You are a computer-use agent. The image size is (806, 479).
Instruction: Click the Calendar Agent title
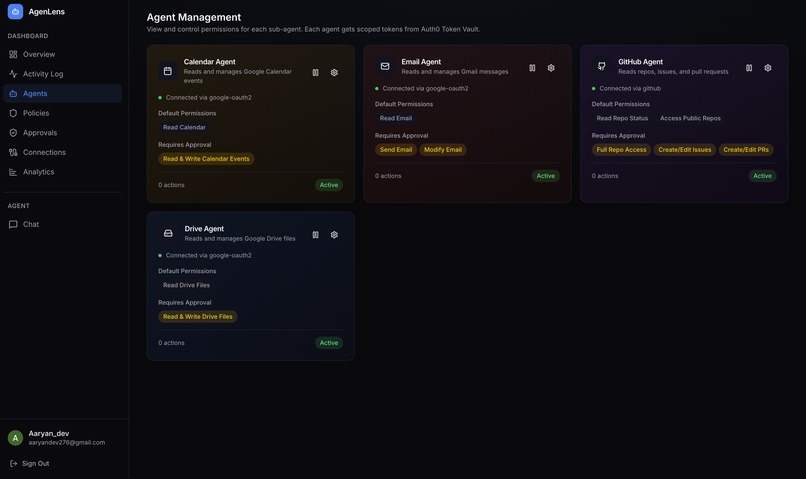click(x=210, y=62)
